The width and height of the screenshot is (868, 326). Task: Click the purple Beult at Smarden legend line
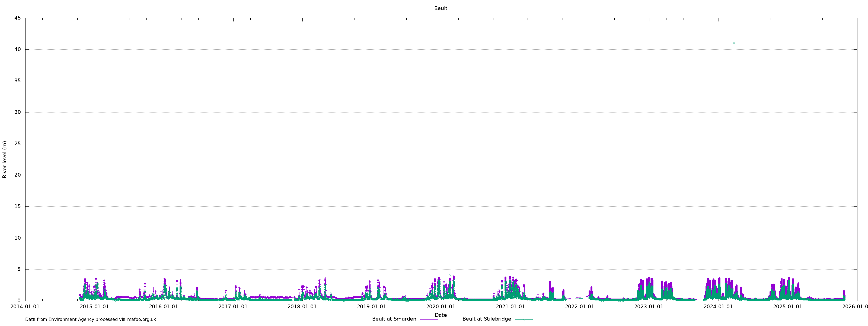[429, 319]
